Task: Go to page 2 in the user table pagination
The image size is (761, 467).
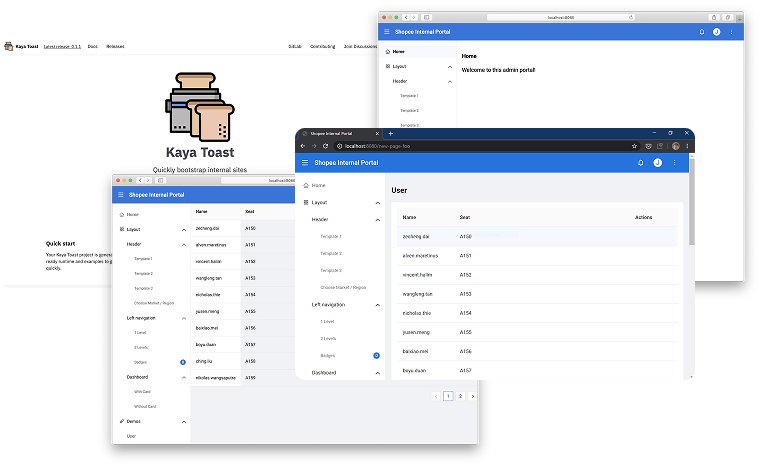Action: coord(461,396)
